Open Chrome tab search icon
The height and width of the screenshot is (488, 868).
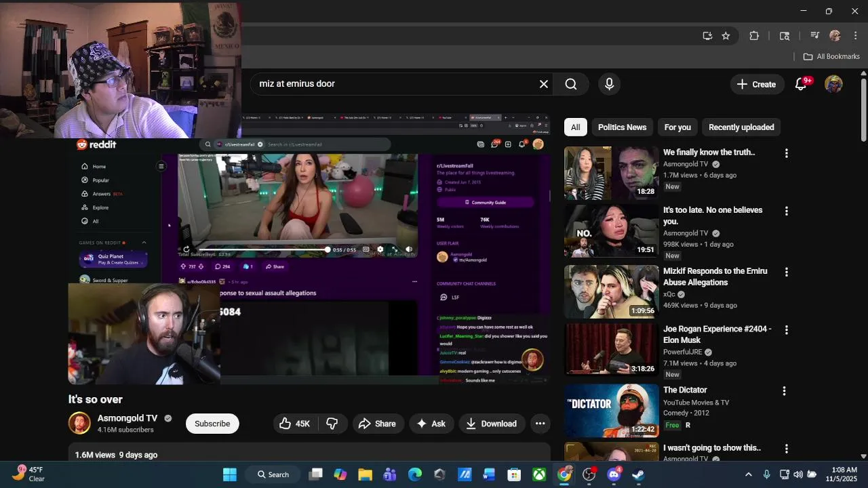pyautogui.click(x=785, y=36)
